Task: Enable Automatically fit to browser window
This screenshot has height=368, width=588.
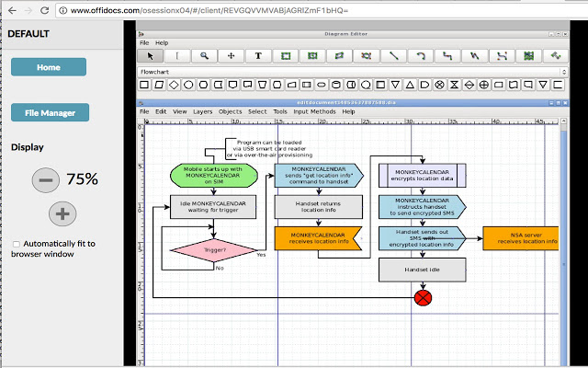Action: point(17,244)
